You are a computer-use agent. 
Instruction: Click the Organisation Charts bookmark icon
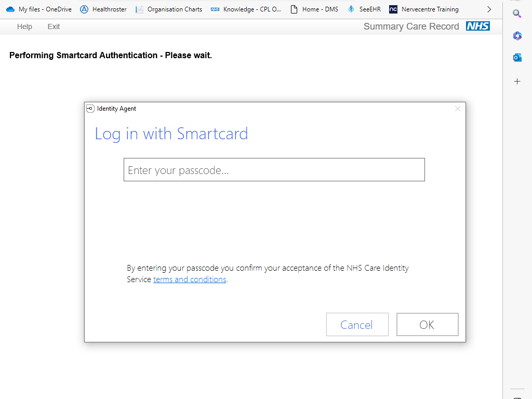(x=139, y=9)
